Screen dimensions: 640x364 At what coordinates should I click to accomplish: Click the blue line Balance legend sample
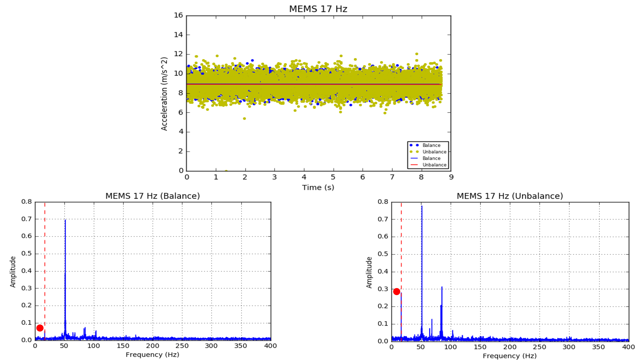point(414,158)
